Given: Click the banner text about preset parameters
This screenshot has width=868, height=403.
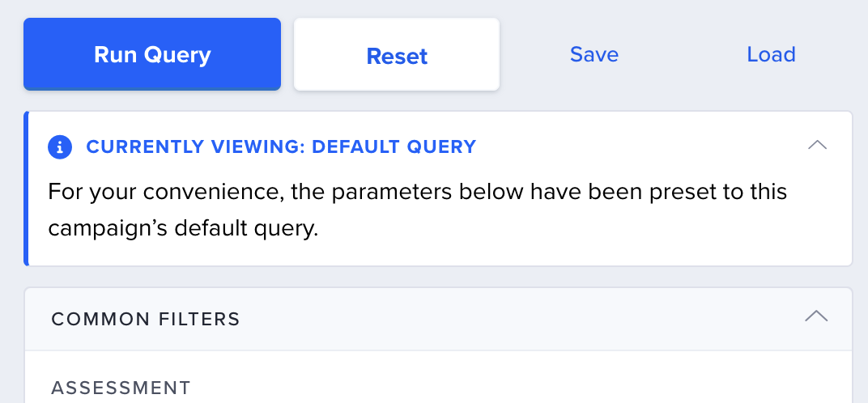Looking at the screenshot, I should point(417,210).
